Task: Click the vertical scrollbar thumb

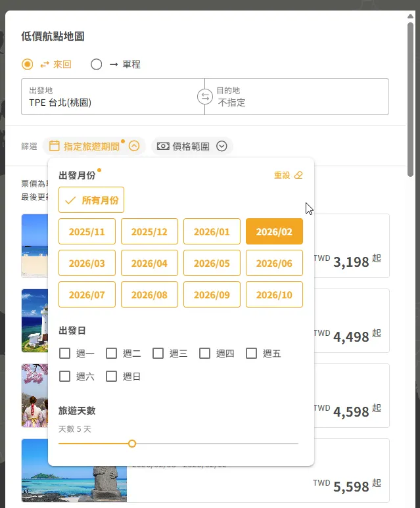Action: [x=411, y=99]
